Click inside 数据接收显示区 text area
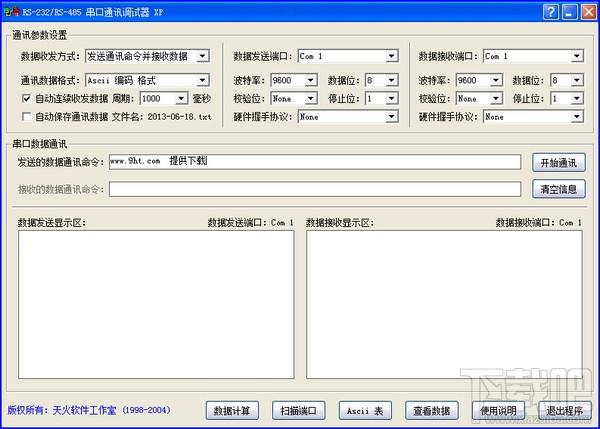 [x=444, y=305]
